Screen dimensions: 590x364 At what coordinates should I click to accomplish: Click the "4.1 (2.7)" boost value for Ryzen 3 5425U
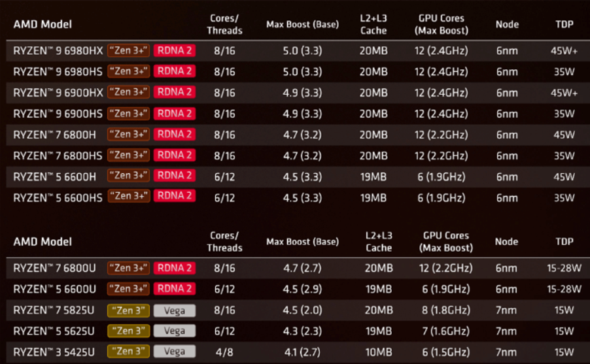tap(303, 352)
